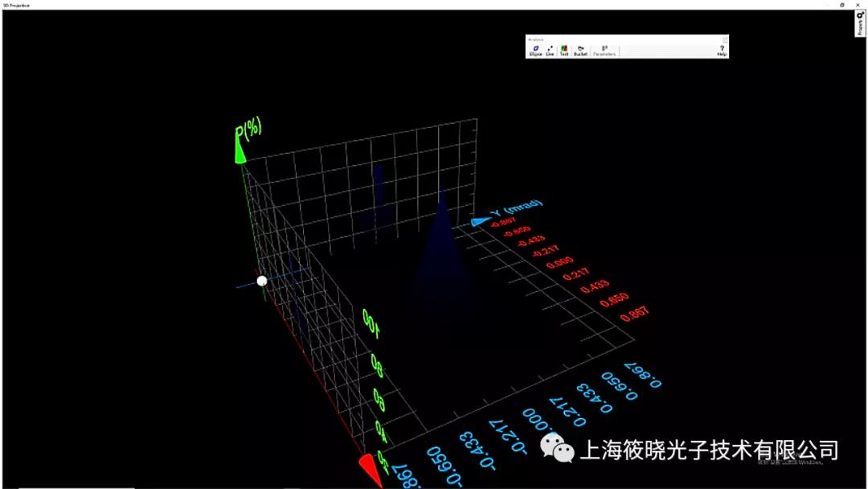Image resolution: width=868 pixels, height=489 pixels.
Task: Click the Y (mrad) axis label
Action: point(518,205)
